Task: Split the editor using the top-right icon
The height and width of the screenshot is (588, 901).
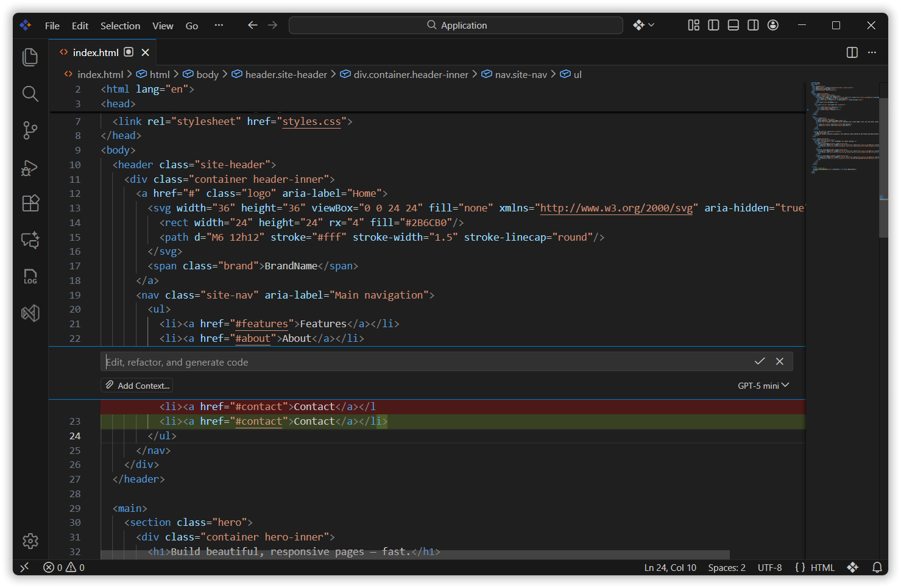Action: coord(851,52)
